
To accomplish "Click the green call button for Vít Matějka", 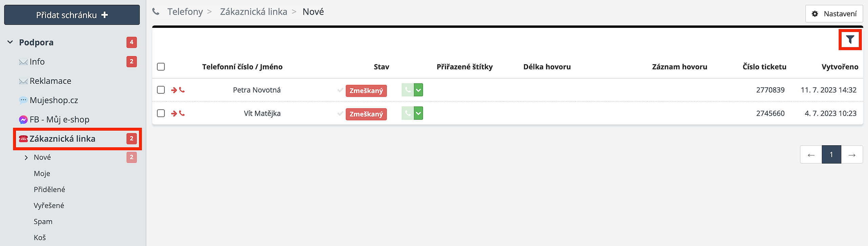I will coord(408,113).
